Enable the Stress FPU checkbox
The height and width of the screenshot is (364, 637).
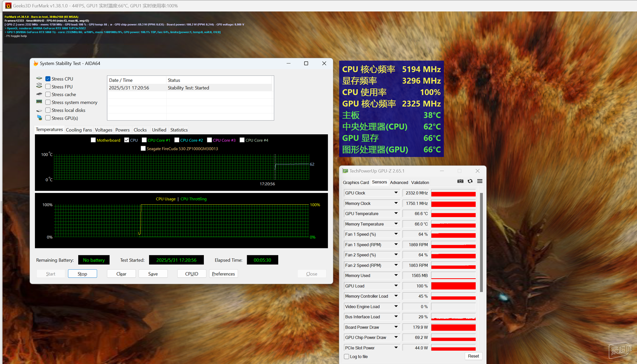click(48, 87)
